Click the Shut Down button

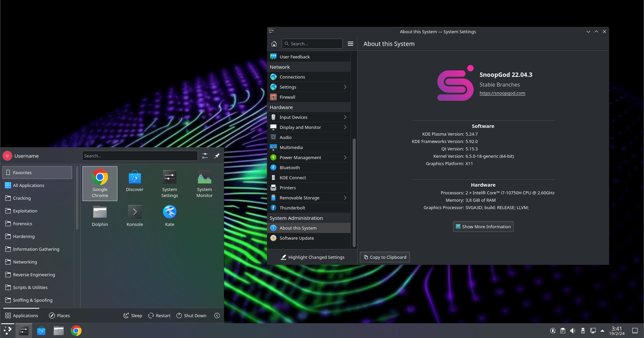(192, 316)
